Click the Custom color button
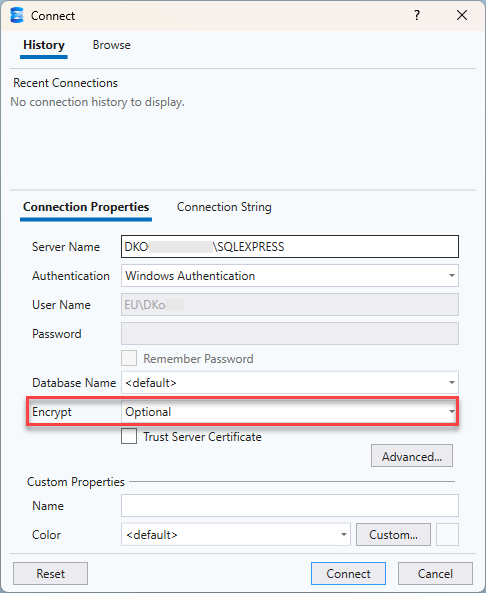This screenshot has width=486, height=593. click(393, 535)
